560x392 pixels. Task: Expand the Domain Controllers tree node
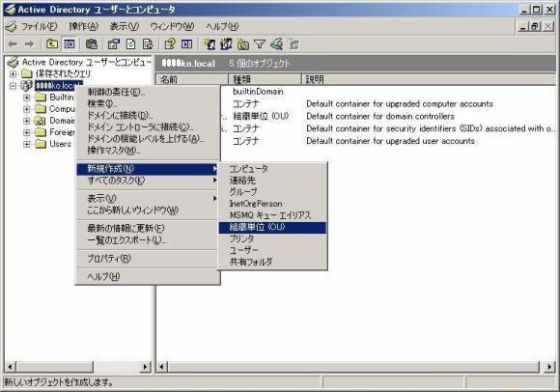(x=27, y=121)
